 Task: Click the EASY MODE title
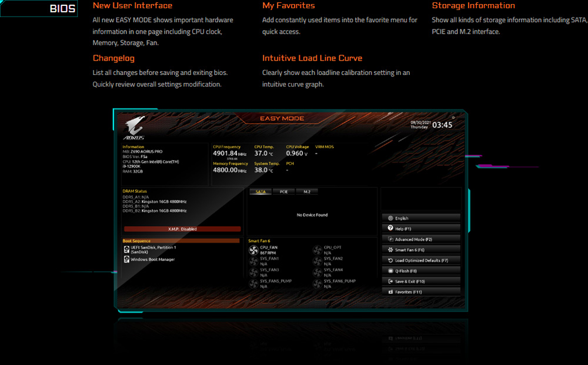pos(282,119)
